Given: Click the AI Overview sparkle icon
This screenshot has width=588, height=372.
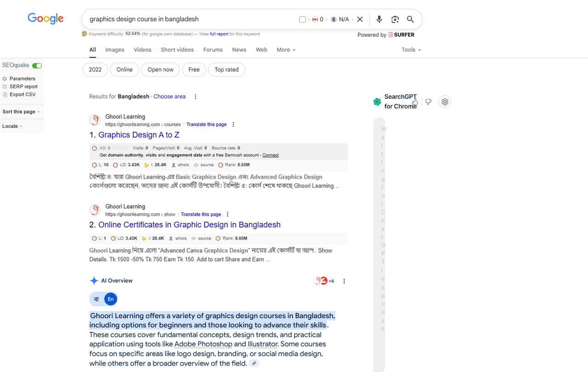Looking at the screenshot, I should (94, 280).
